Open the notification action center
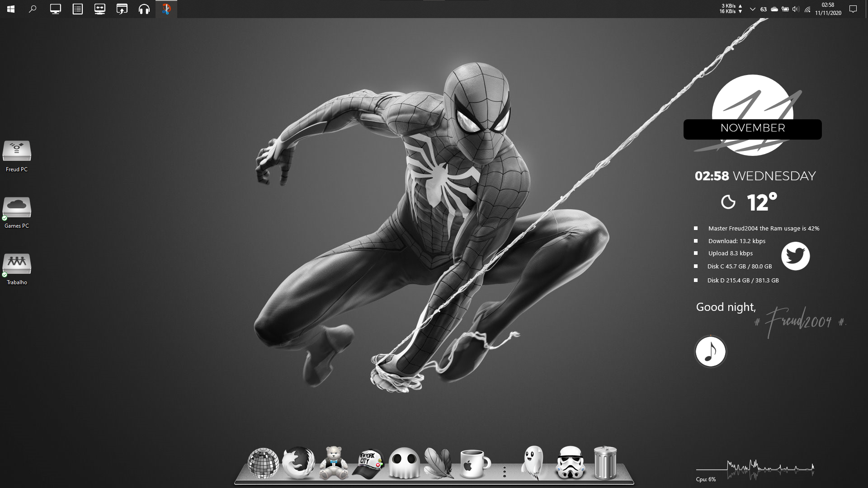Screen dimensions: 868x488 click(x=853, y=9)
